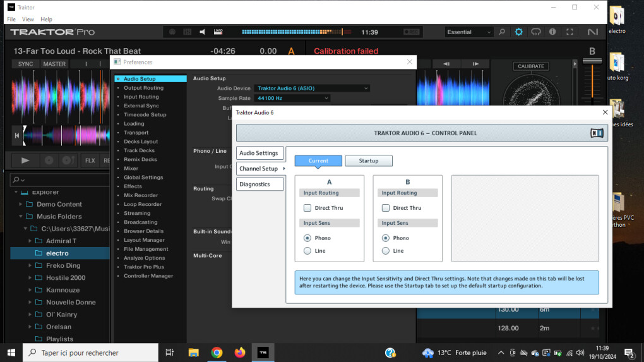644x362 pixels.
Task: Open the Sample Rate dropdown
Action: pos(292,98)
